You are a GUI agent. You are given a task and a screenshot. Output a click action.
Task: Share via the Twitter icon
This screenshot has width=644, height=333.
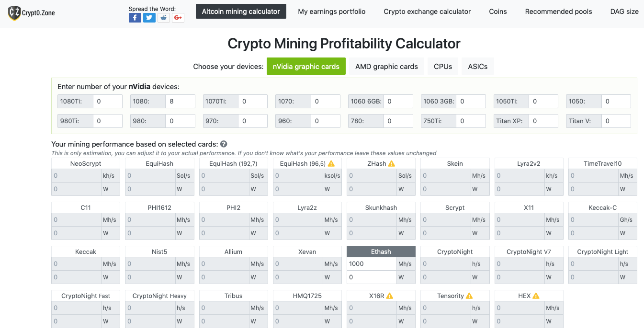tap(149, 18)
